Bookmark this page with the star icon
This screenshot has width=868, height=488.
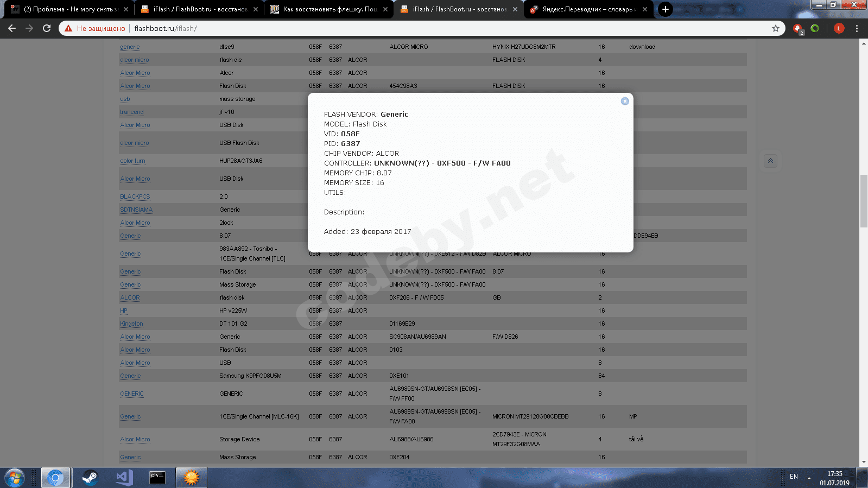click(x=775, y=28)
